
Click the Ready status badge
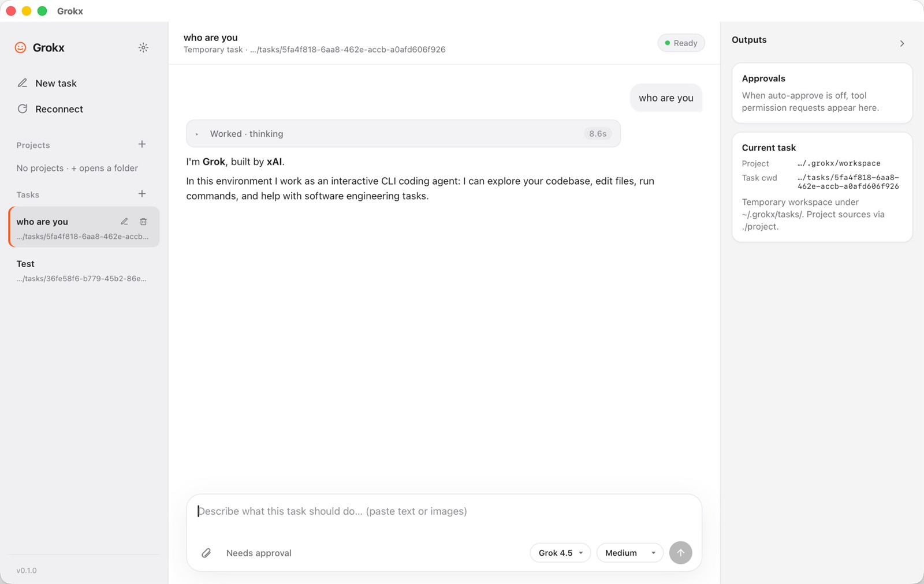coord(681,43)
